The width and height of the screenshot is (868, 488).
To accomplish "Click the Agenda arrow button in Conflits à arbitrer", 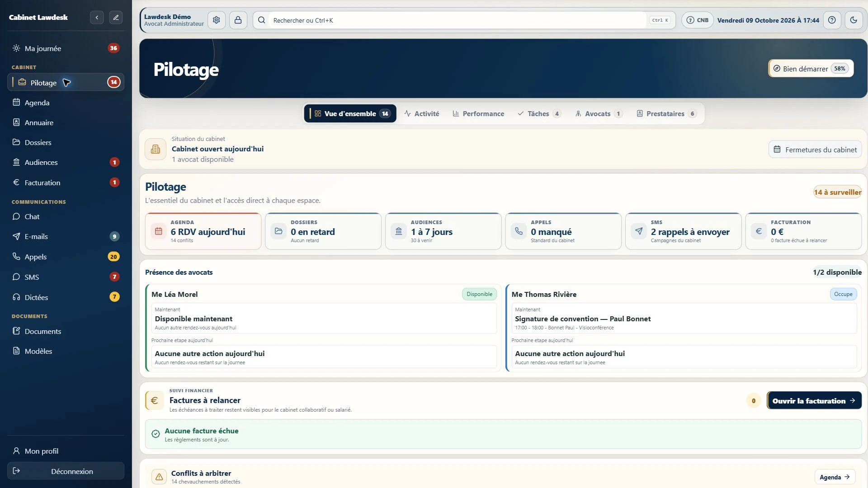I will tap(835, 477).
